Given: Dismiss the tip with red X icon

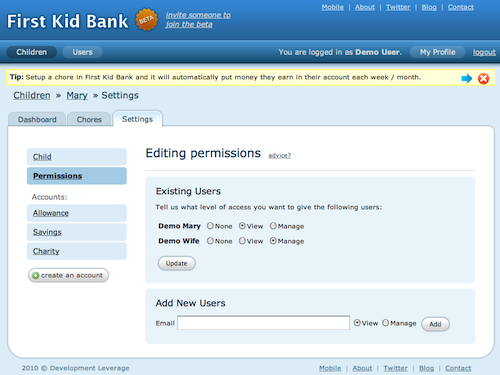Looking at the screenshot, I should click(483, 78).
